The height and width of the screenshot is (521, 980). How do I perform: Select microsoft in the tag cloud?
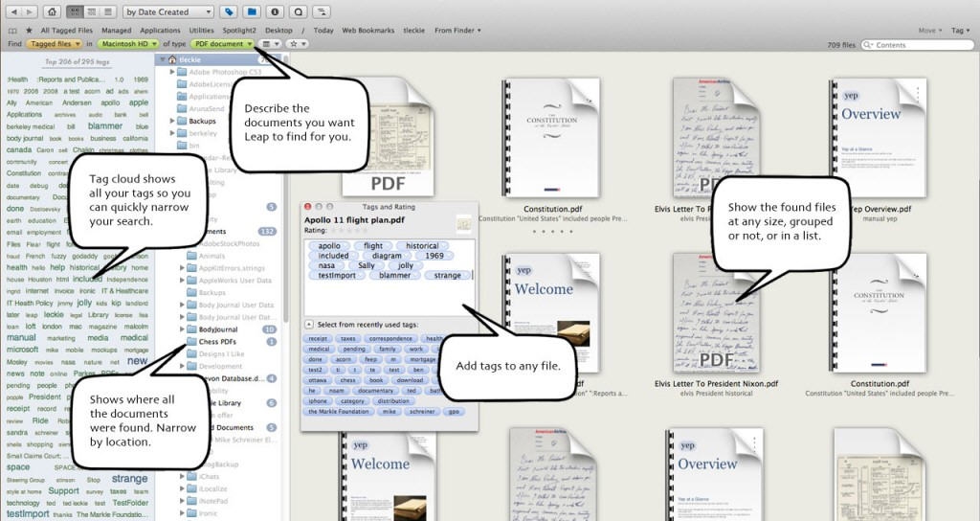(22, 350)
